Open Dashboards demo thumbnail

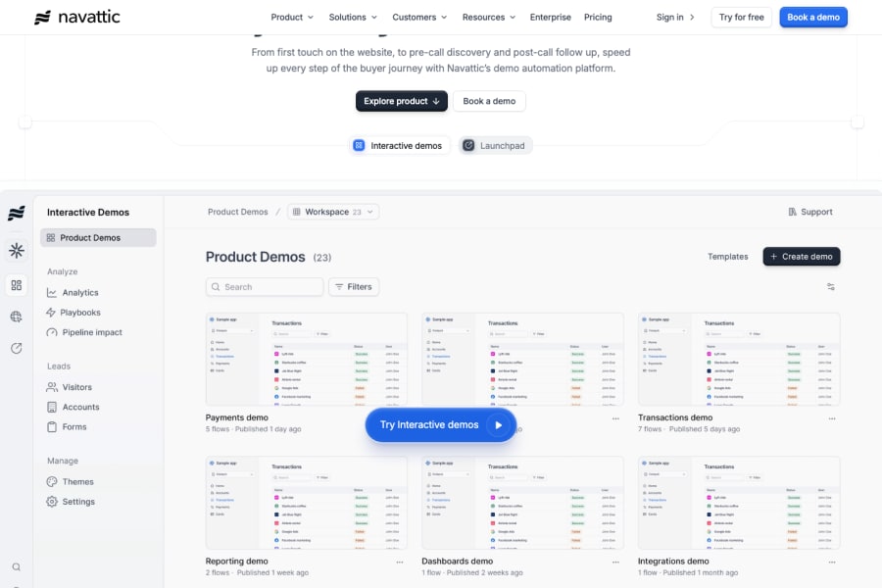[x=522, y=503]
